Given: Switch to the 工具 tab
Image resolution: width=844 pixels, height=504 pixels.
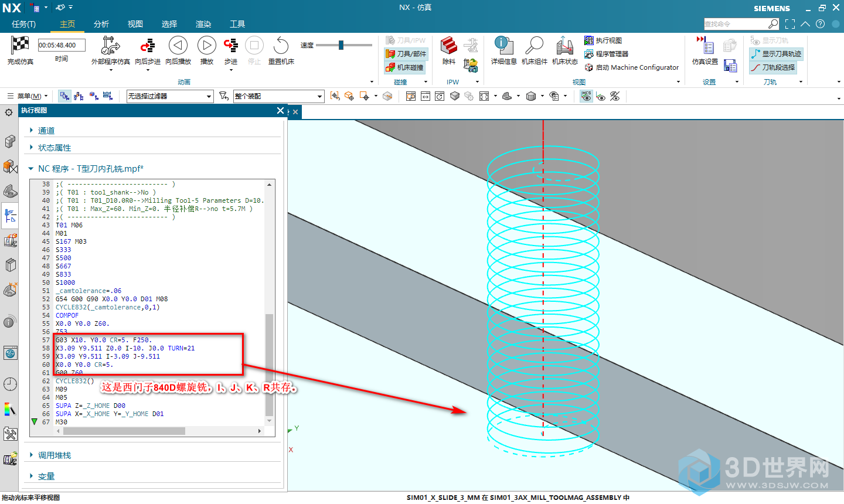Looking at the screenshot, I should click(237, 24).
